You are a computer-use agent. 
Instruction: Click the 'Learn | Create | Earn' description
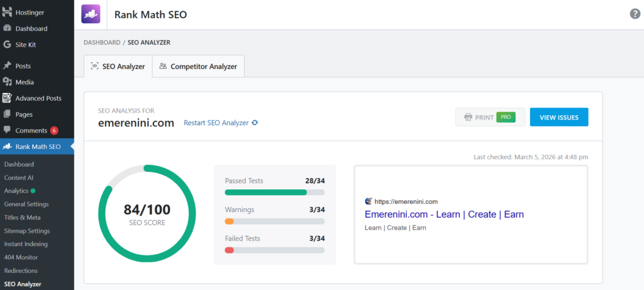tap(395, 228)
